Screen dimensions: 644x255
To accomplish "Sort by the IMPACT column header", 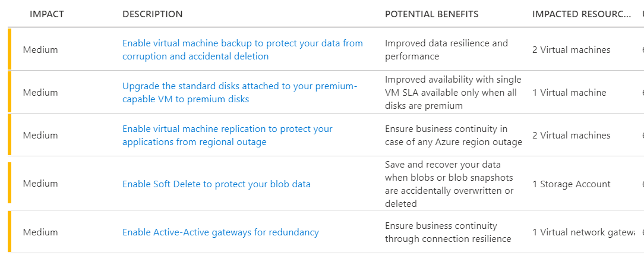I will [x=48, y=14].
